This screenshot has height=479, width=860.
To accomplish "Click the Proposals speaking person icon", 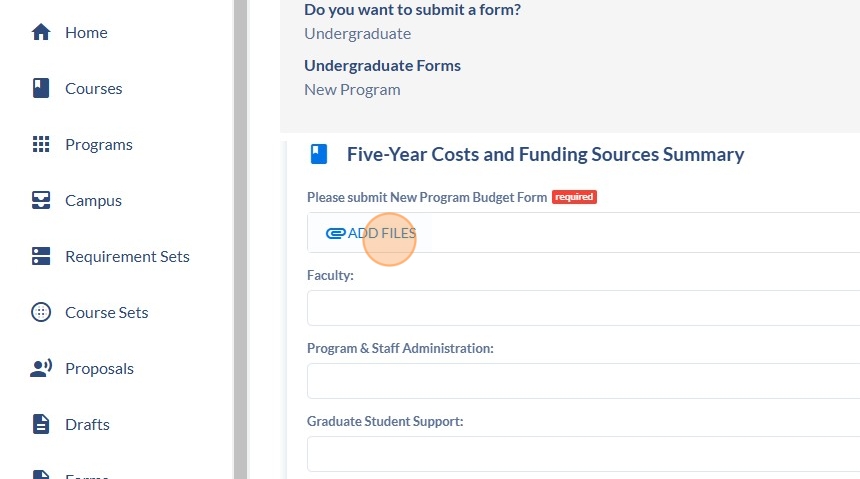I will tap(41, 368).
